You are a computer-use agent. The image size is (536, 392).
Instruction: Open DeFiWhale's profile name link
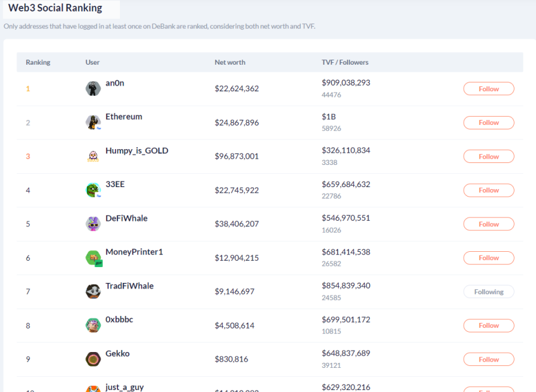point(126,218)
